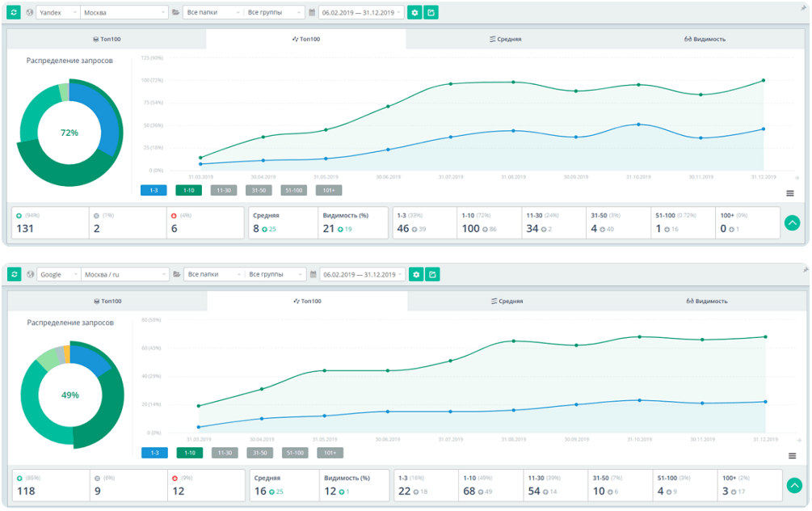The image size is (812, 511).
Task: Toggle 101+ series in Yandex chart legend
Action: coord(329,190)
